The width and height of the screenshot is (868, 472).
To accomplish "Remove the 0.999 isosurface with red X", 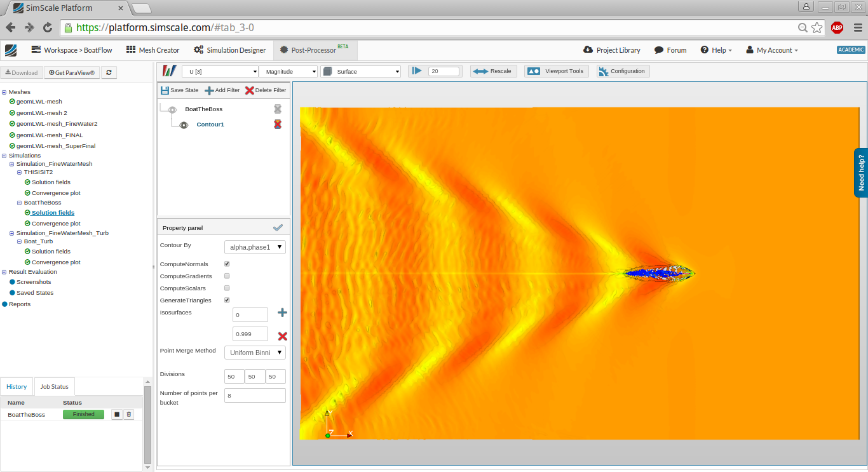I will (x=283, y=336).
